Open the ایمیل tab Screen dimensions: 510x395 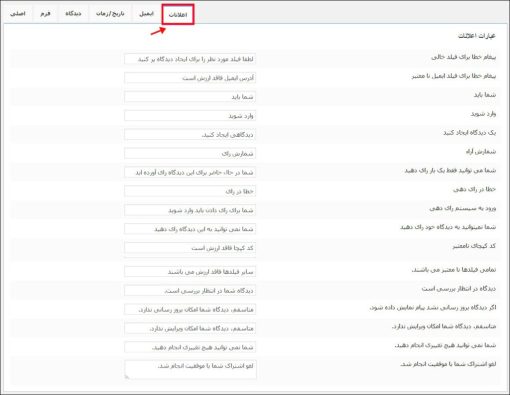147,14
